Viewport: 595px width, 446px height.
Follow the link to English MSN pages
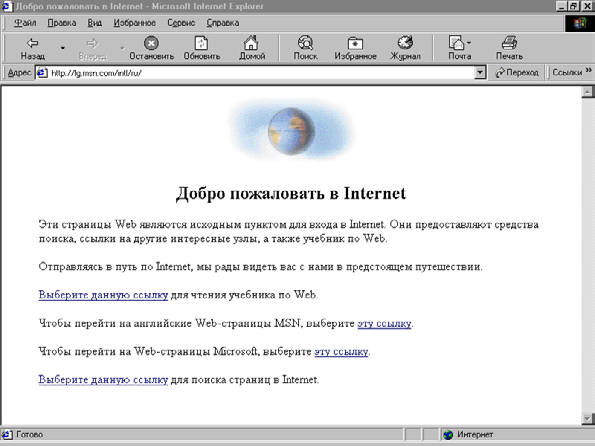tap(384, 323)
